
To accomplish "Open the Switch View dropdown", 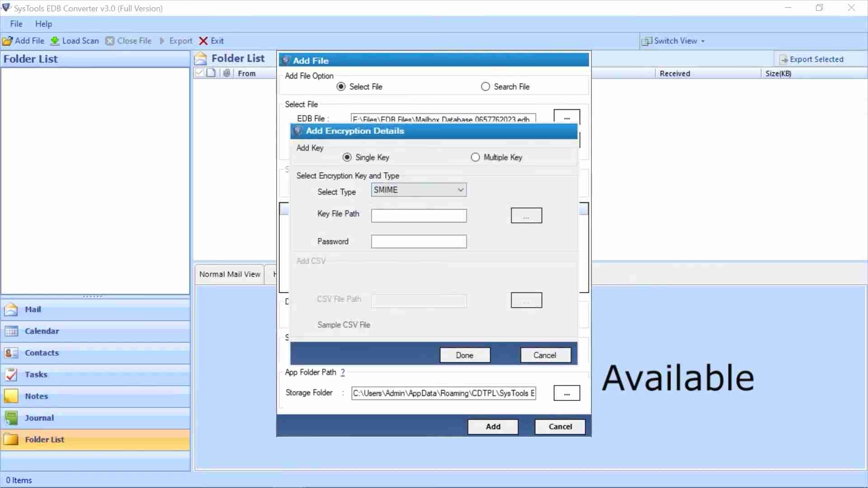I will coord(673,41).
